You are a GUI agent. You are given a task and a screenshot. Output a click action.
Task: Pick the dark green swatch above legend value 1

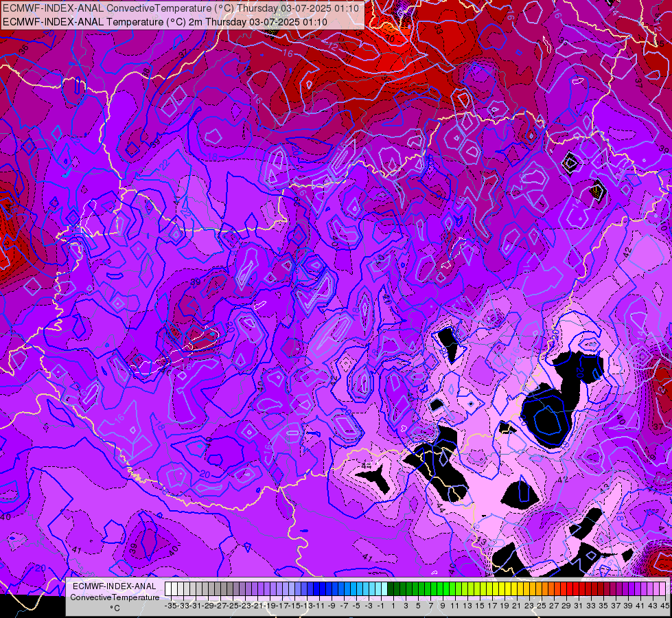(391, 588)
